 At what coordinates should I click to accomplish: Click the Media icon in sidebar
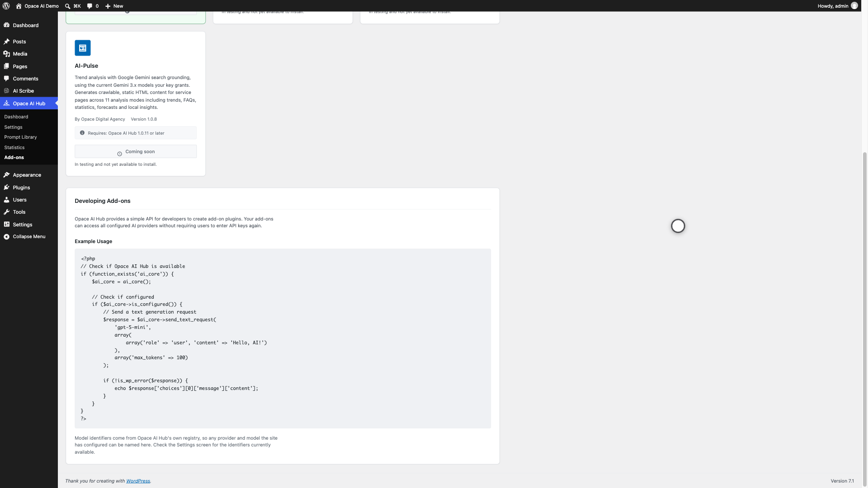point(7,54)
